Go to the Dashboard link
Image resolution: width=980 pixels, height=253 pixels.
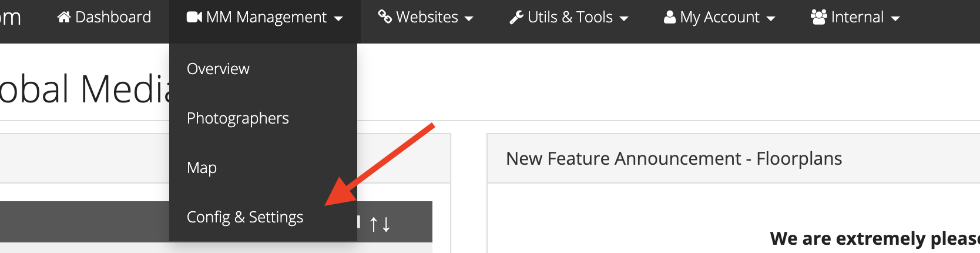point(104,17)
